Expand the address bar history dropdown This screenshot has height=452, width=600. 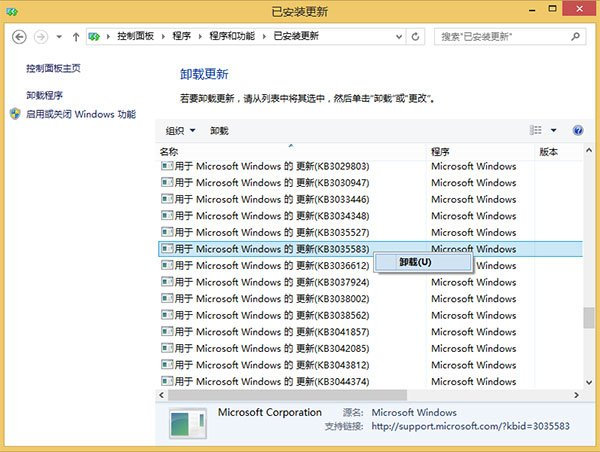(399, 37)
